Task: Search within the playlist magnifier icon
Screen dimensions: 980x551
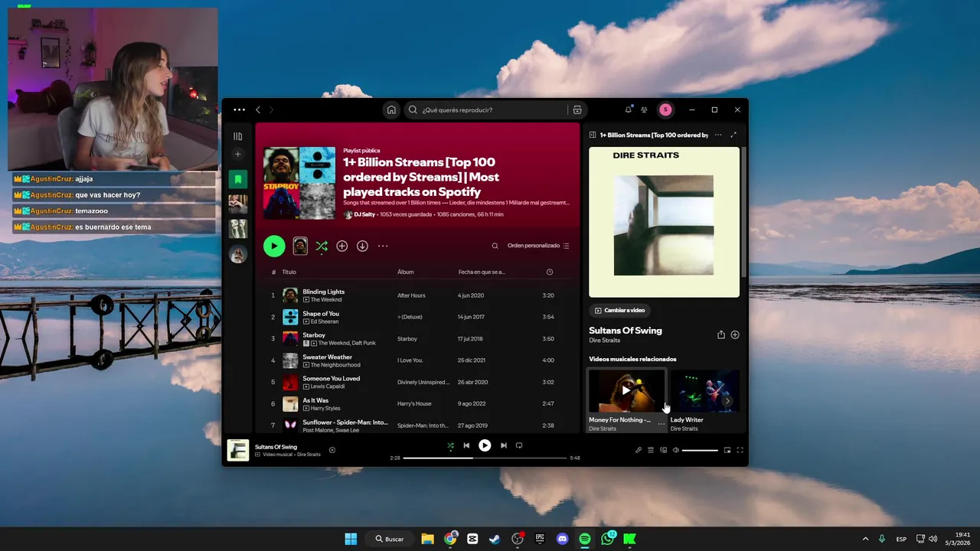Action: [495, 246]
